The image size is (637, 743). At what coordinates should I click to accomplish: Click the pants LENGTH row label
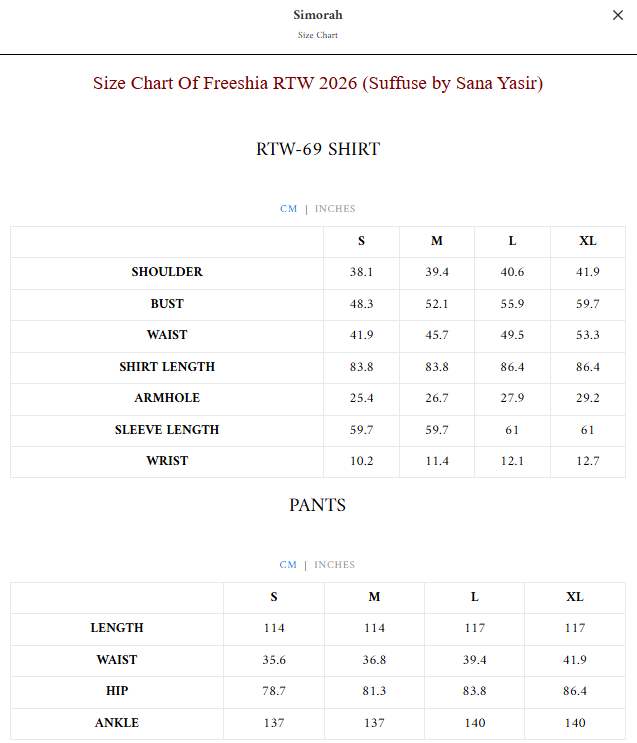tap(117, 628)
